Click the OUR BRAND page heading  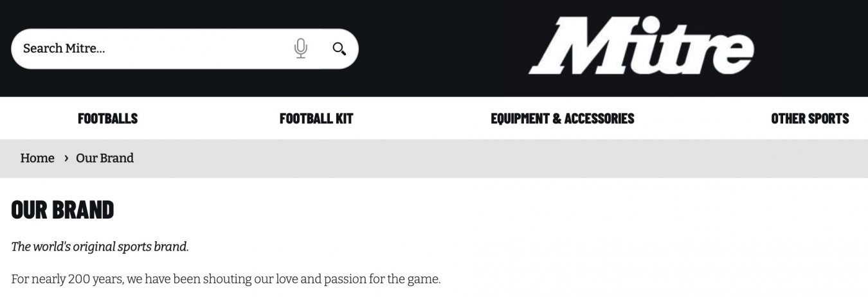62,210
